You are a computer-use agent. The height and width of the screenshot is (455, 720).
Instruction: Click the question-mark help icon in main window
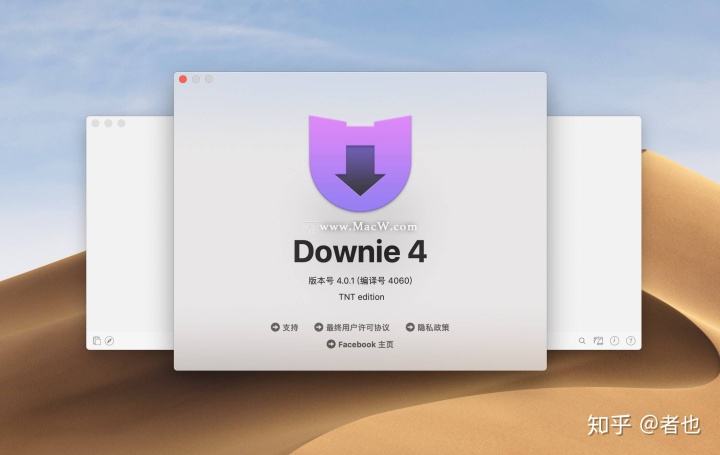[631, 340]
